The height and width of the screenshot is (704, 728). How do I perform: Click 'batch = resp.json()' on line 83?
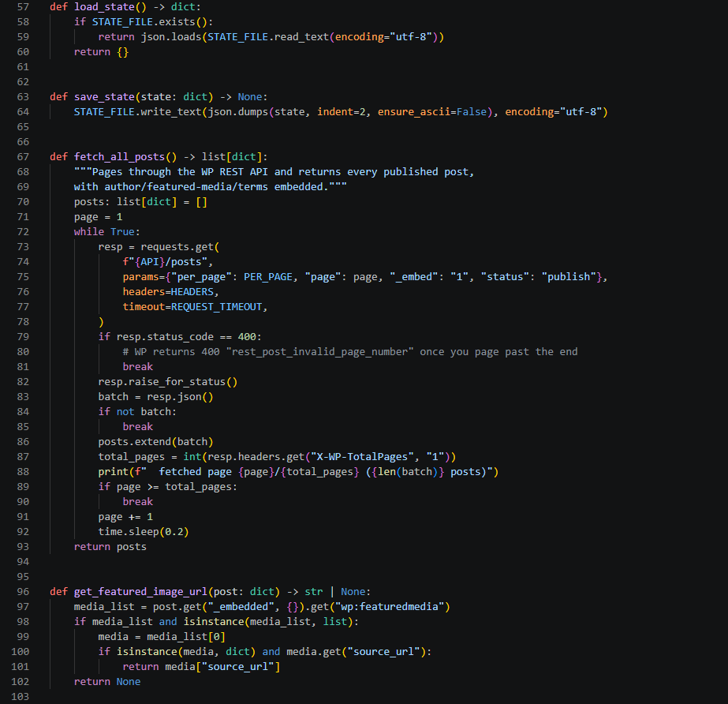(x=155, y=396)
